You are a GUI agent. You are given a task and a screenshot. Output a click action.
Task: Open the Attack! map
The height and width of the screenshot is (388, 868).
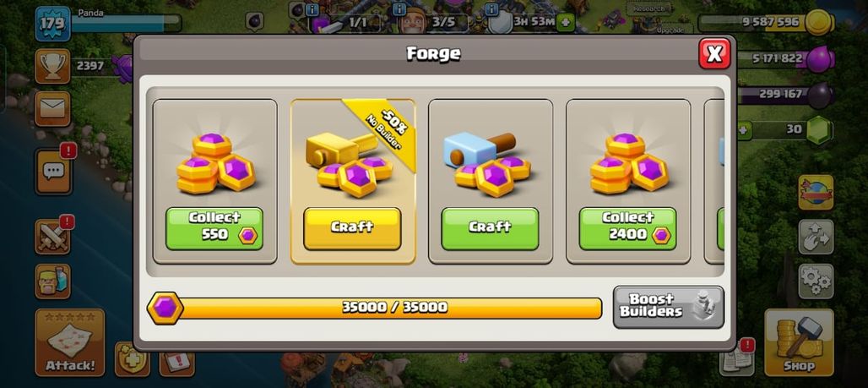pos(70,342)
